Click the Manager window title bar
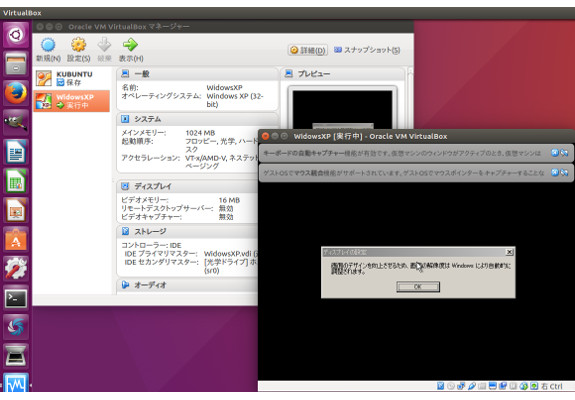 (223, 27)
